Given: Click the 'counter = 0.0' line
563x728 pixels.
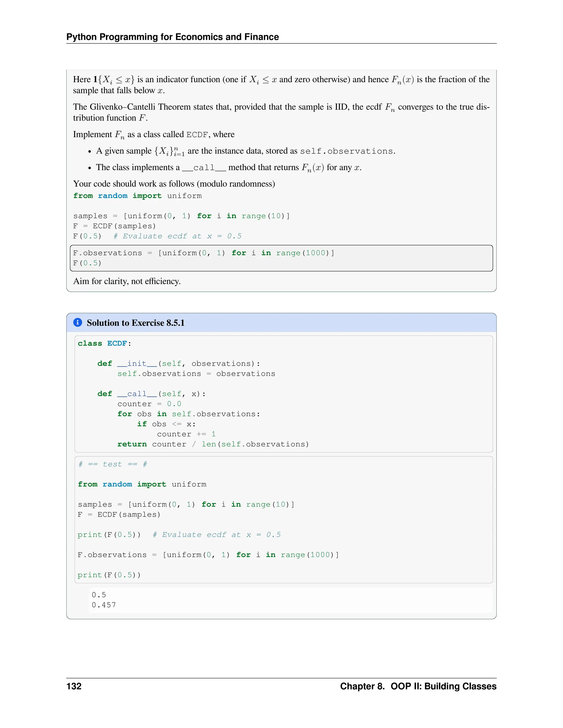Looking at the screenshot, I should point(149,404).
